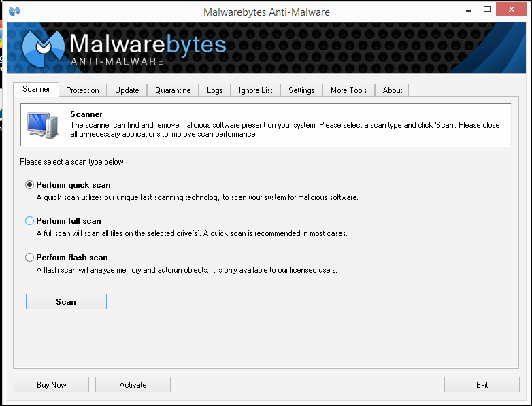Open the Settings tab
Screen dimensions: 532x406
click(301, 90)
